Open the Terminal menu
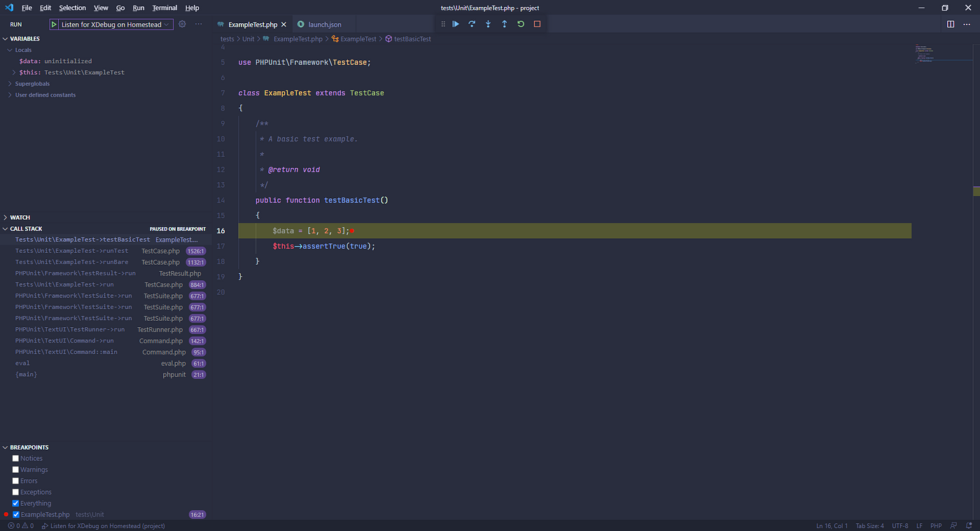 [164, 8]
